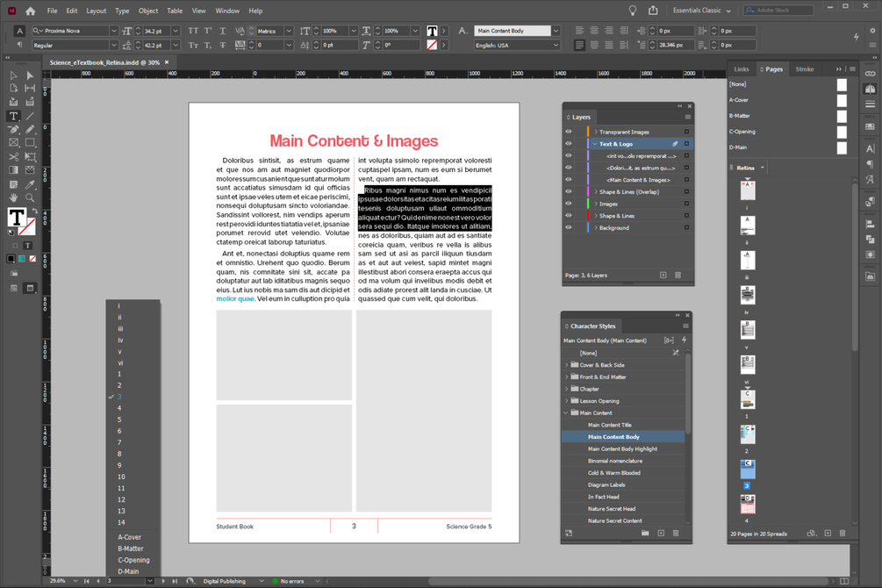Toggle visibility of Background layer
The width and height of the screenshot is (882, 588).
tap(568, 227)
